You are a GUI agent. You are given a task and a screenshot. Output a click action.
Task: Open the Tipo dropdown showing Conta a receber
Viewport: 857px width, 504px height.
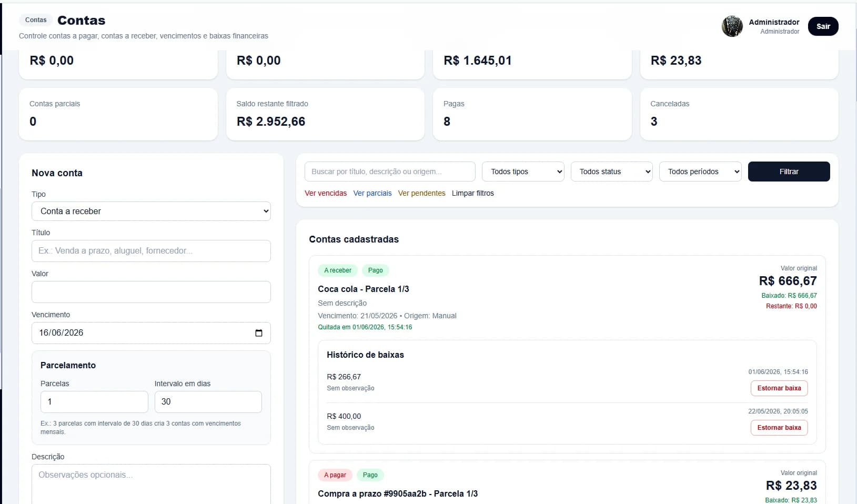[x=151, y=211]
